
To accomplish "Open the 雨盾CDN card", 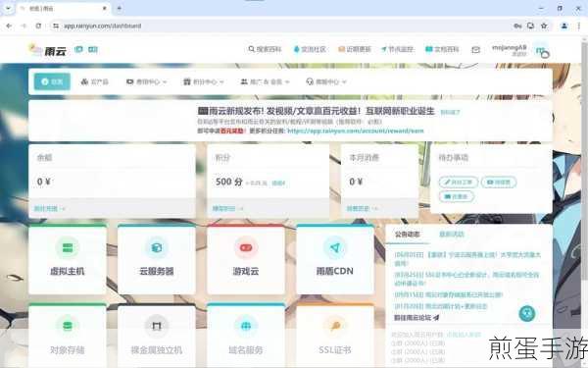I will [335, 259].
